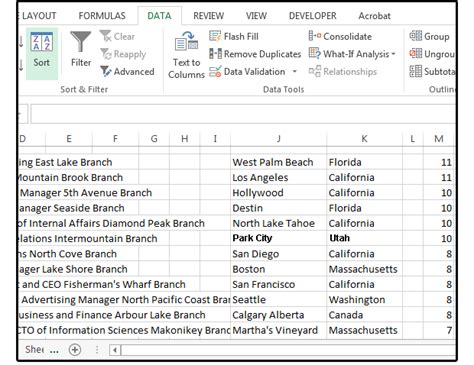Add a new sheet with plus icon
Image resolution: width=474 pixels, height=365 pixels.
[x=75, y=350]
